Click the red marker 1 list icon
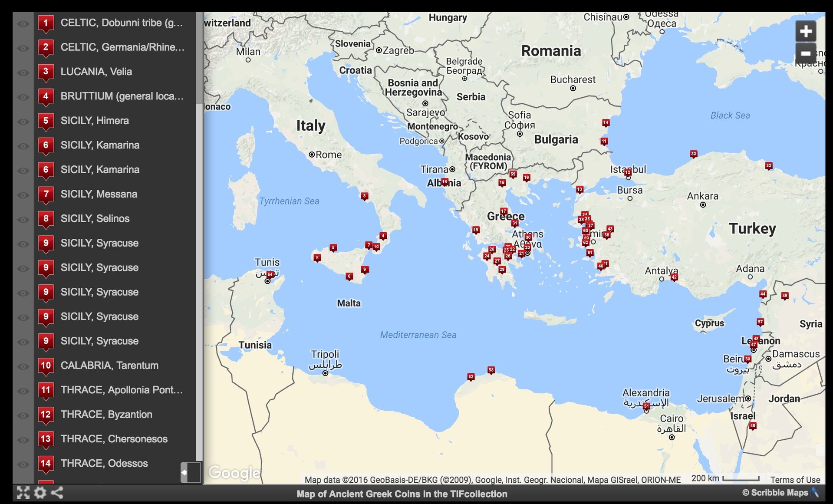 pyautogui.click(x=46, y=23)
